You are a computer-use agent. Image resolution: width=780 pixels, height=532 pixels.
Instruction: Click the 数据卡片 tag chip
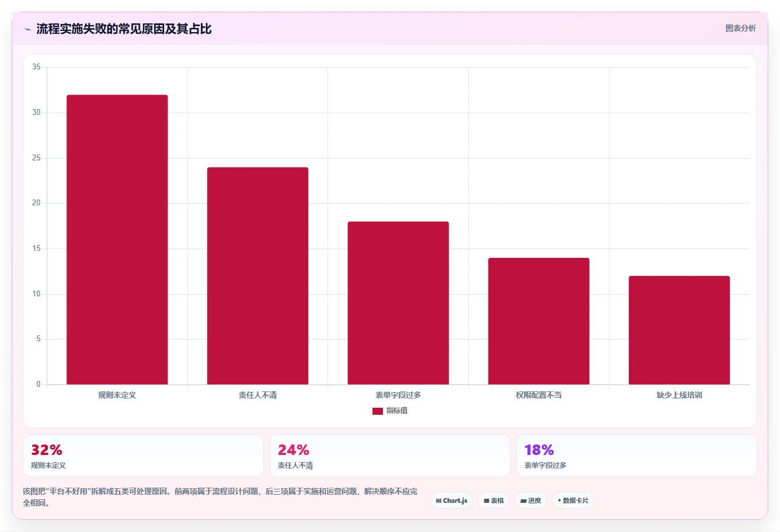pos(573,501)
